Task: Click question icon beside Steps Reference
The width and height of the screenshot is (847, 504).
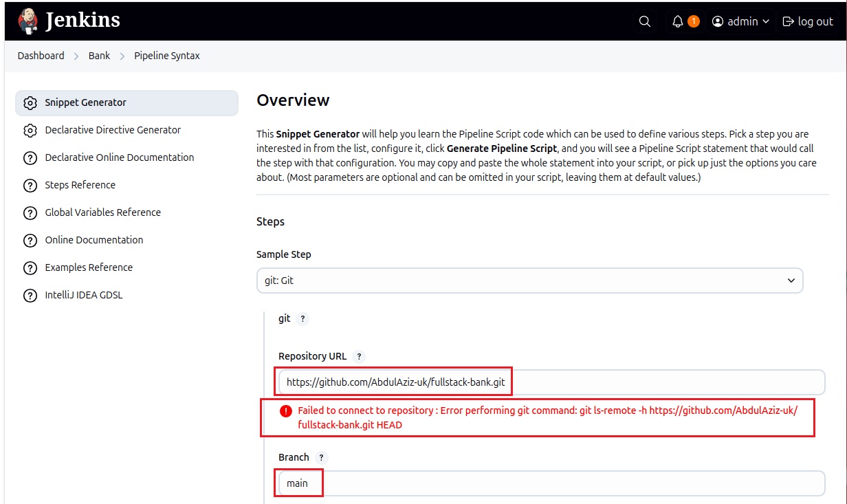Action: 30,186
